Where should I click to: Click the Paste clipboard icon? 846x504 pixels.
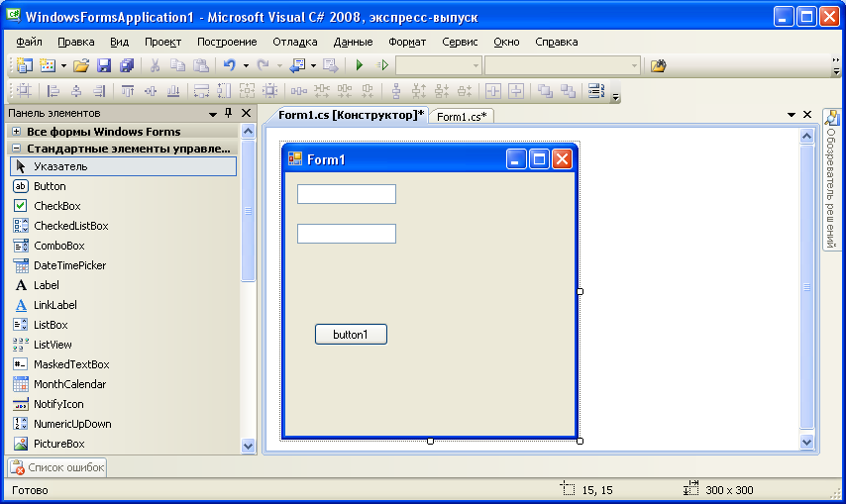[201, 65]
